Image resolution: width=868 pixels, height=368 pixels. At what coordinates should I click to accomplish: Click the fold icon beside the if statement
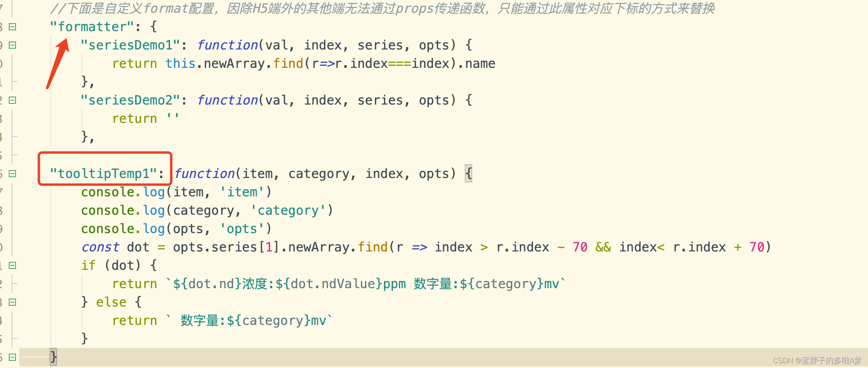click(12, 265)
